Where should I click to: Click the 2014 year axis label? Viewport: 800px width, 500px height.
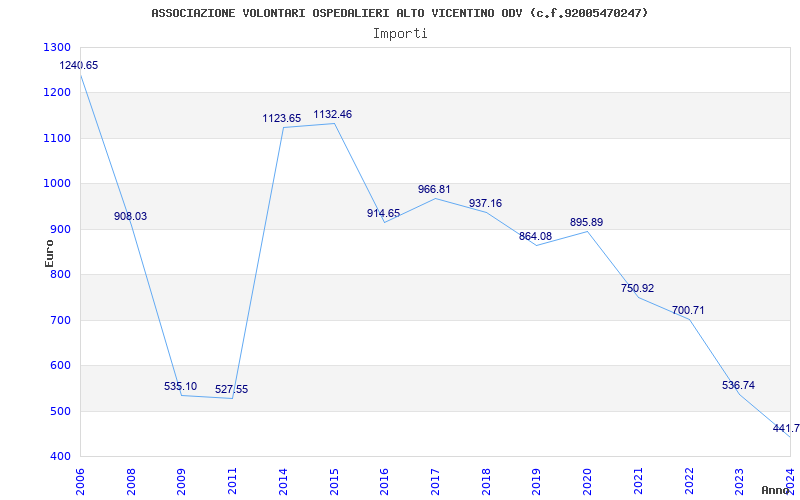(283, 482)
